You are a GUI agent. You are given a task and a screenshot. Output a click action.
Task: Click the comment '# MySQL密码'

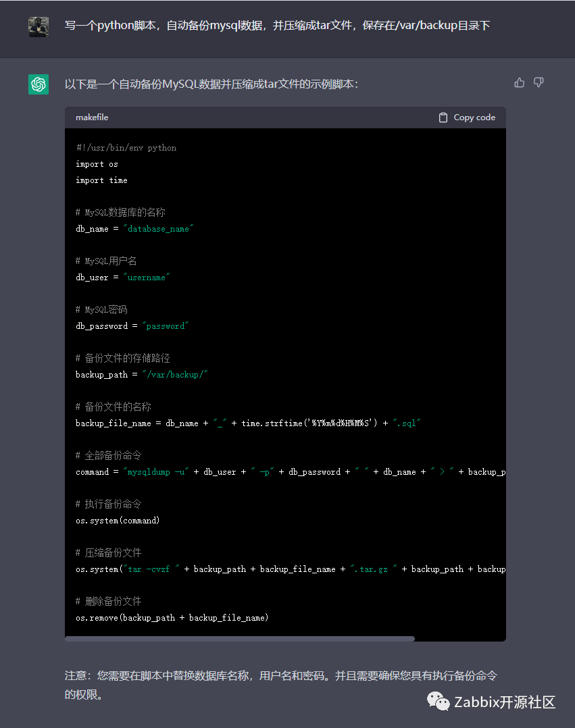click(x=101, y=310)
